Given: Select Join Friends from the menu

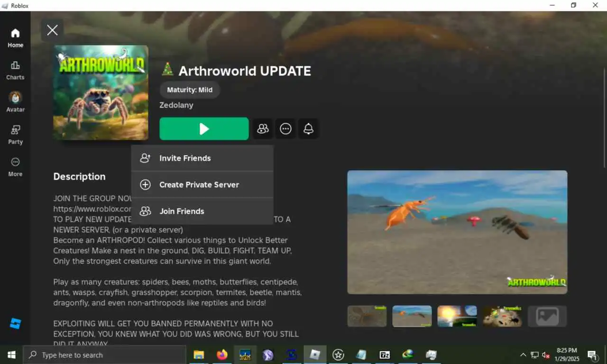Looking at the screenshot, I should click(202, 211).
